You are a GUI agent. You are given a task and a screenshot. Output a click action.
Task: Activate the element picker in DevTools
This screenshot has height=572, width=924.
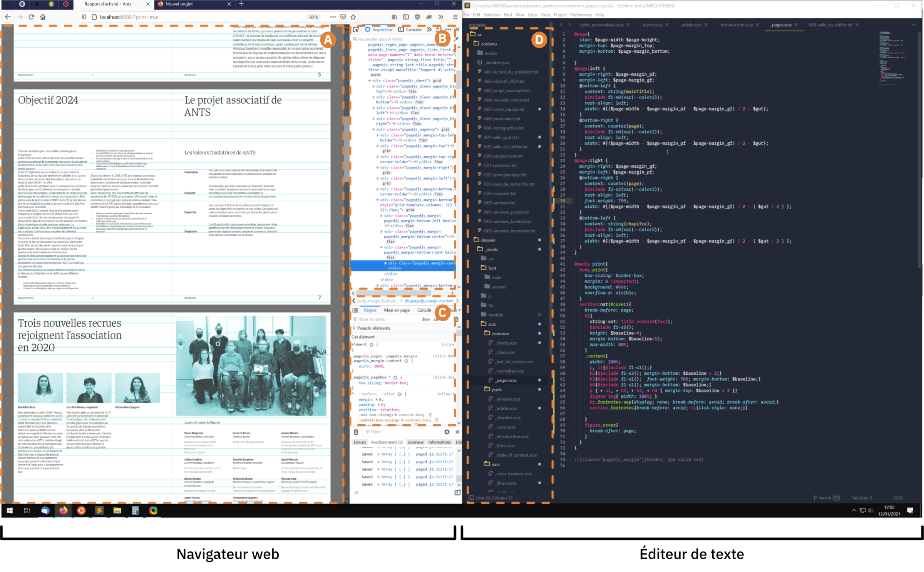(x=356, y=30)
